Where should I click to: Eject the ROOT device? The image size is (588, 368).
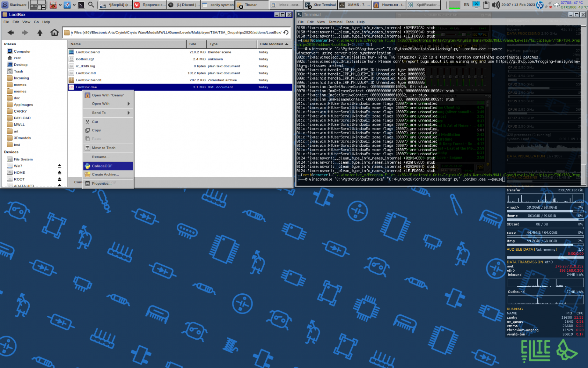(x=59, y=179)
